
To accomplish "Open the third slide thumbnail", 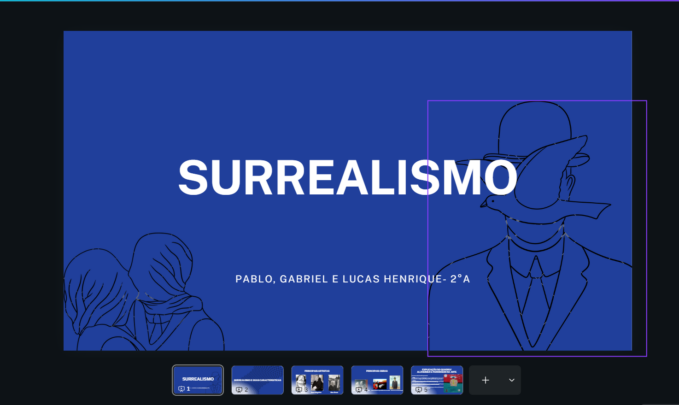I will pyautogui.click(x=317, y=376).
